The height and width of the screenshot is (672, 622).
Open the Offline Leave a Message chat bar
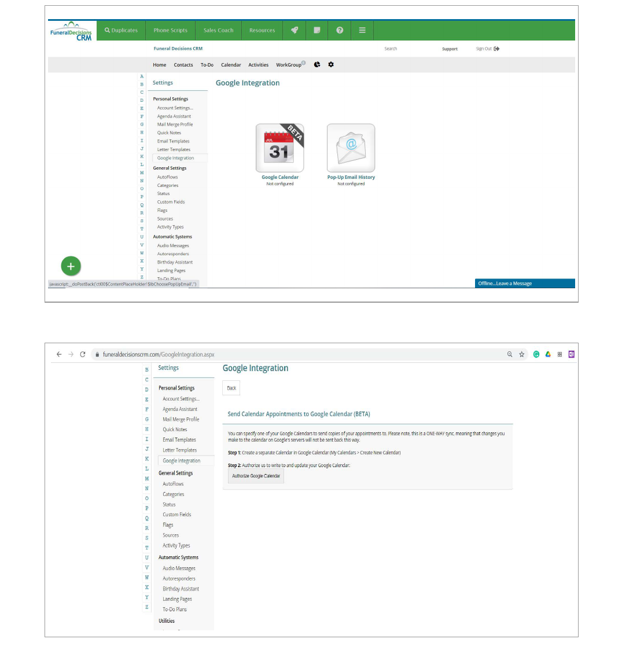tap(524, 284)
